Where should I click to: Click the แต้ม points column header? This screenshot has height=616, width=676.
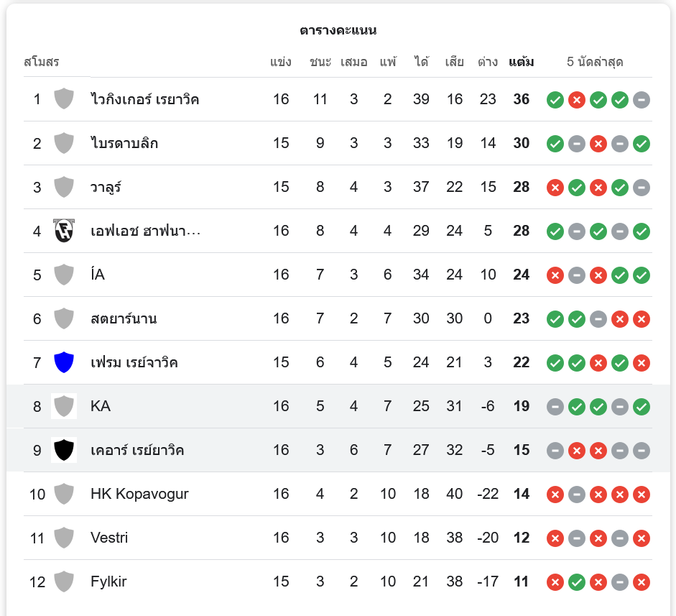click(522, 62)
